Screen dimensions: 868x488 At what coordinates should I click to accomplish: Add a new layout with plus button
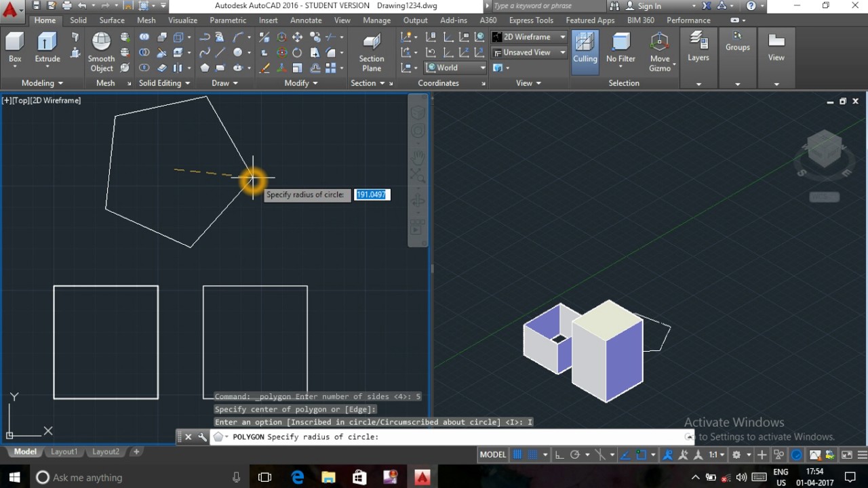point(136,451)
